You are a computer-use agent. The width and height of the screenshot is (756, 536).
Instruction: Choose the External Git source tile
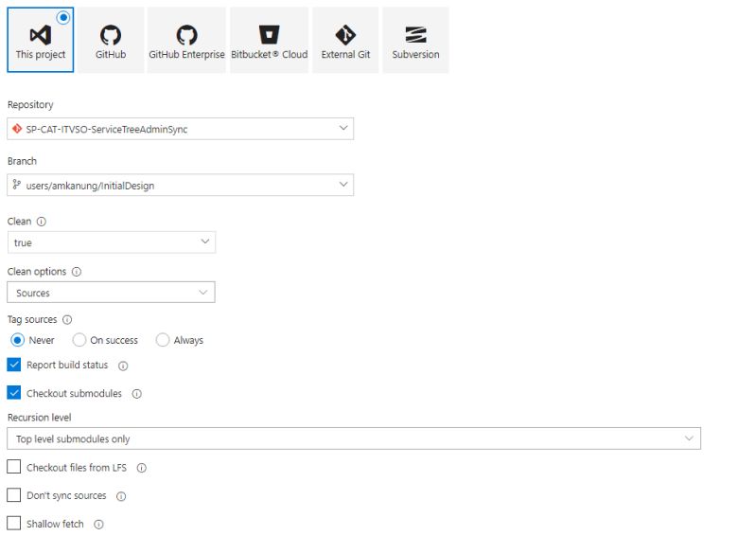[345, 40]
